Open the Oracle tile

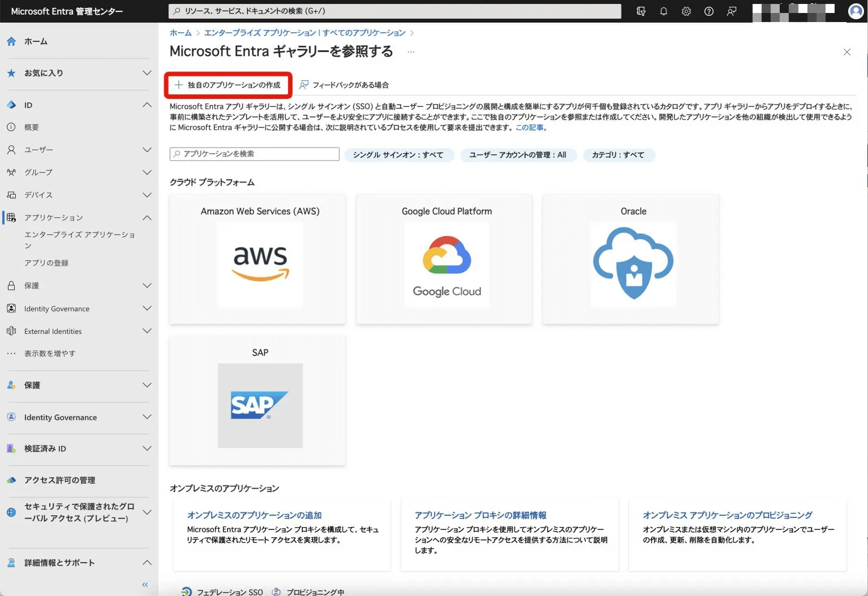click(x=631, y=259)
